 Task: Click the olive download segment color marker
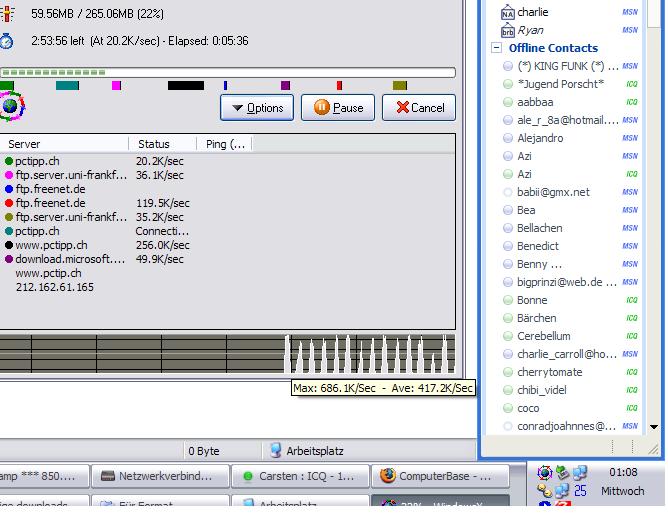pyautogui.click(x=400, y=86)
